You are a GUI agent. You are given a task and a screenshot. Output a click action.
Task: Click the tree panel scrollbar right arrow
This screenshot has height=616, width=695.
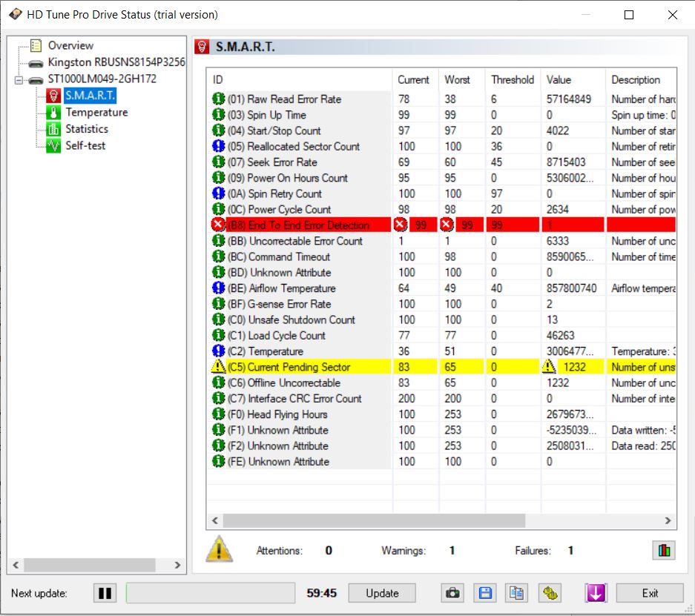[177, 565]
